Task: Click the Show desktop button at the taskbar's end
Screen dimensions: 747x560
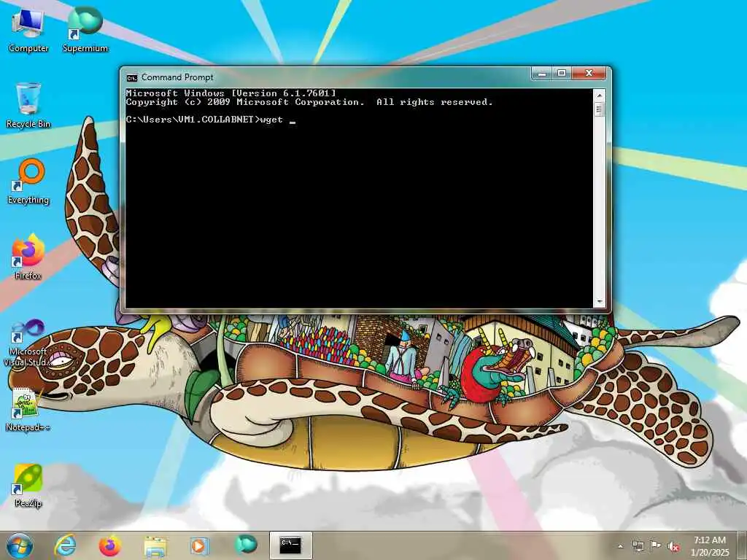Action: click(743, 545)
